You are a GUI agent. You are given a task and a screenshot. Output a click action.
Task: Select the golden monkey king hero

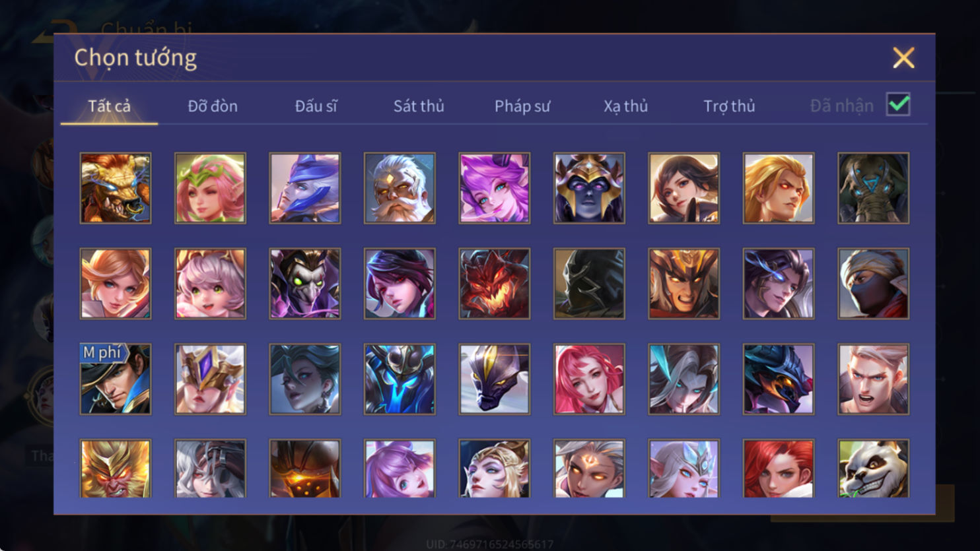point(116,469)
